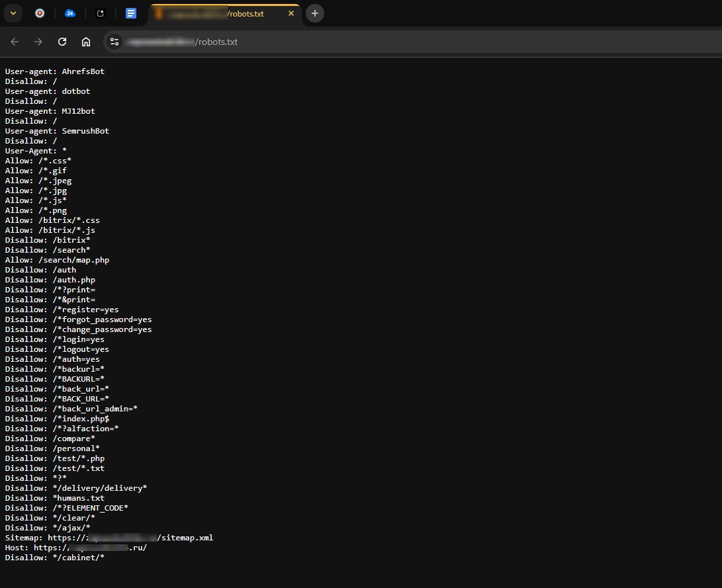Click the line 'User-agent: SemrushBot'
Viewport: 722px width, 588px height.
(x=57, y=131)
